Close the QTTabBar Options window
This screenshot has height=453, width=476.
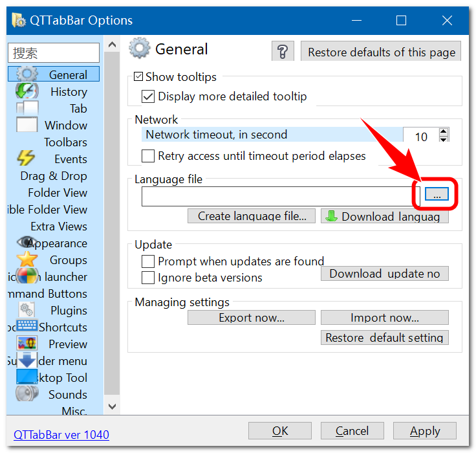(447, 21)
